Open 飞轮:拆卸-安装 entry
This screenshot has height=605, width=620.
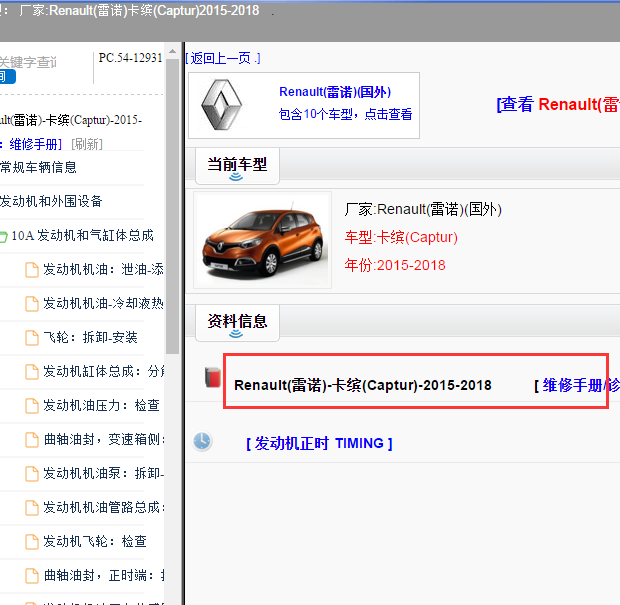[x=90, y=338]
